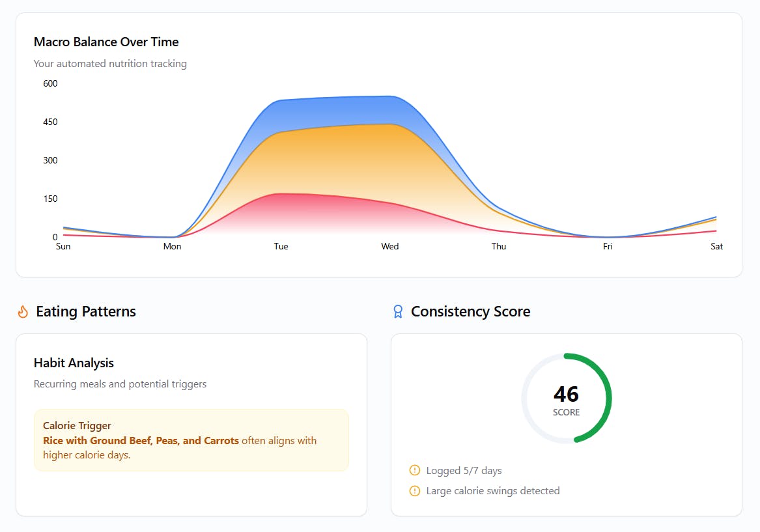The width and height of the screenshot is (760, 532).
Task: Click the orange area of the macro chart
Action: 335,160
